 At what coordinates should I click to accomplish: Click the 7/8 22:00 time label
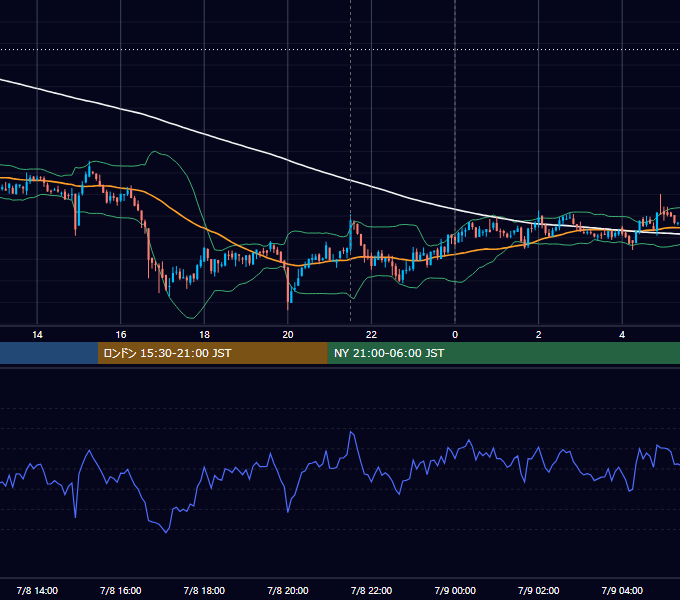click(x=371, y=590)
